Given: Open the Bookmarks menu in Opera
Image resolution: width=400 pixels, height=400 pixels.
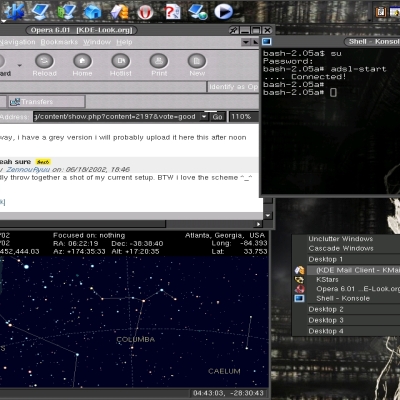Looking at the screenshot, I should 59,42.
